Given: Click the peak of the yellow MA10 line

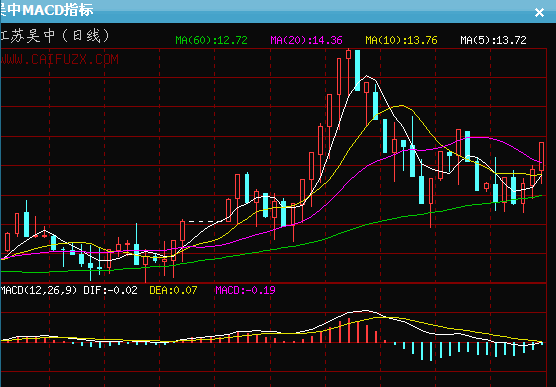Looking at the screenshot, I should (401, 105).
